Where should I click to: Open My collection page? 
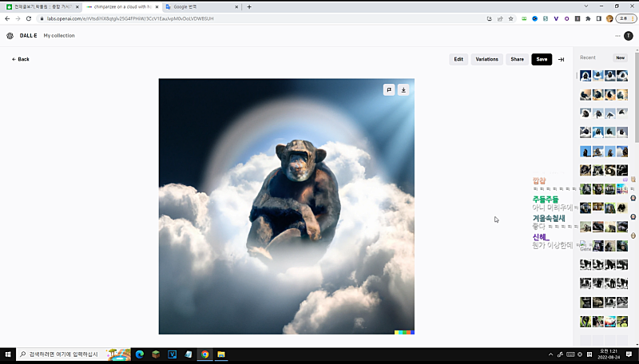(59, 36)
